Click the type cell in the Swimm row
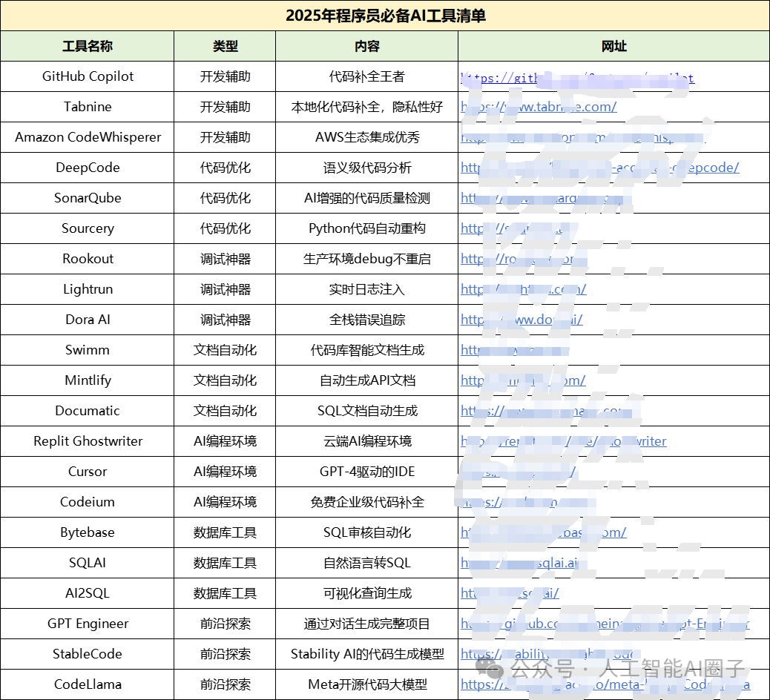This screenshot has height=700, width=770. [x=225, y=351]
